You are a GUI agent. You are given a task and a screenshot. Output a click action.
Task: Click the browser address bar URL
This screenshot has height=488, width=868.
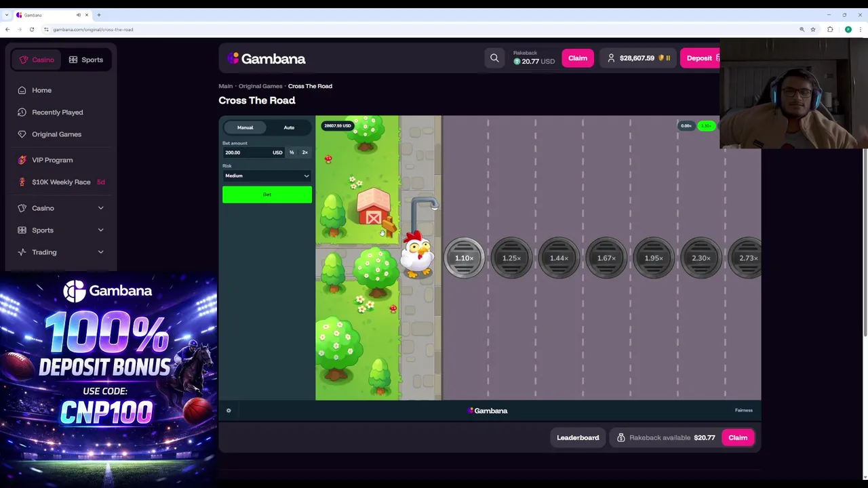click(93, 29)
